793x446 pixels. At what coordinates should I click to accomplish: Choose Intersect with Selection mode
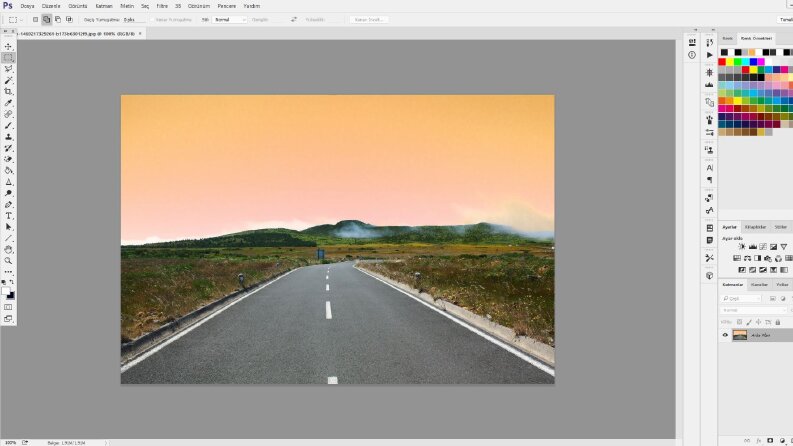69,20
